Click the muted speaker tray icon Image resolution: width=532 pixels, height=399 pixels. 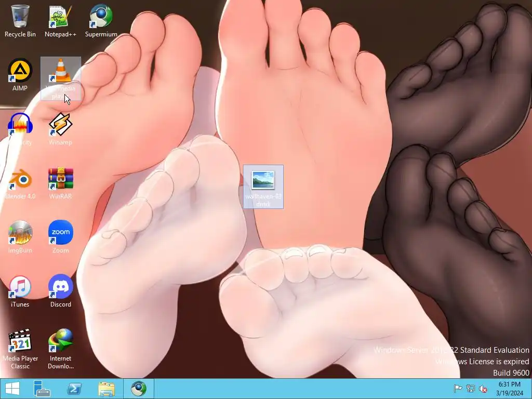coord(483,389)
